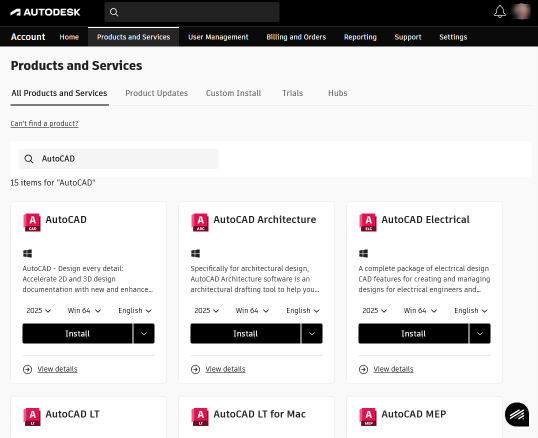
Task: Open AutoCAD version 2025 dropdown
Action: [38, 310]
